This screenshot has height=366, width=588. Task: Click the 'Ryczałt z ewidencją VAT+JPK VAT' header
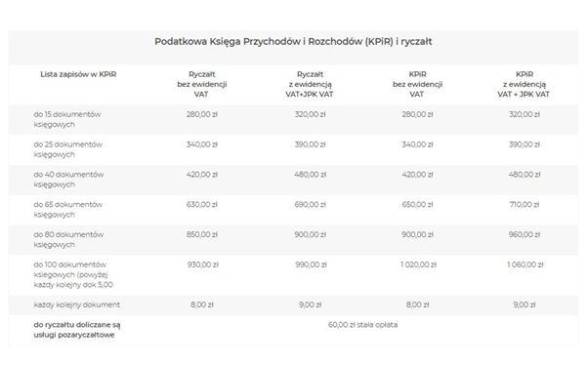(310, 84)
